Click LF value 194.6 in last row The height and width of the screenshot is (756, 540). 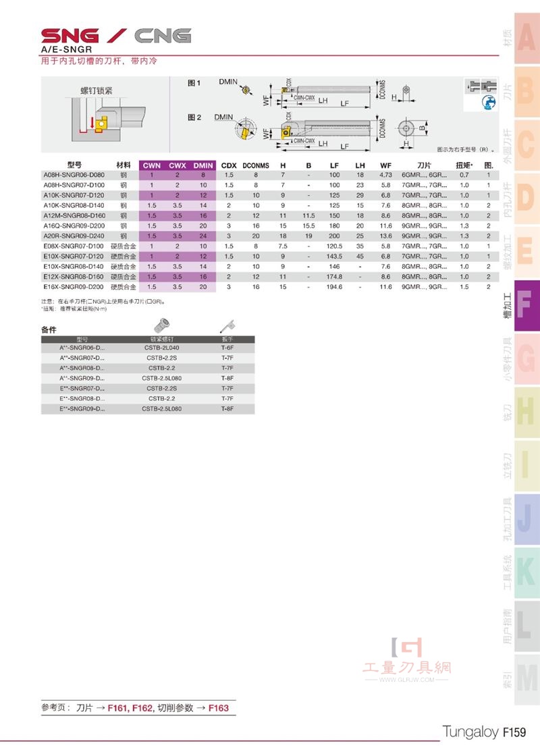point(334,287)
